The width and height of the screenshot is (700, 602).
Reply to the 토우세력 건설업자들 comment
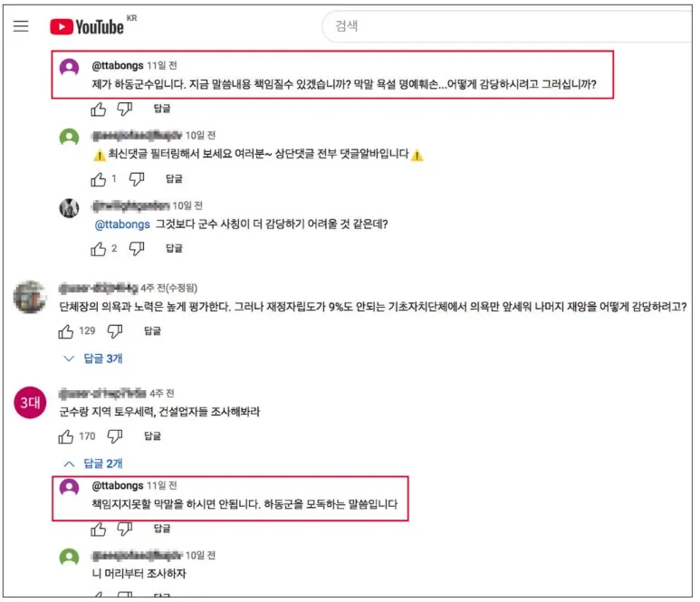coord(152,436)
